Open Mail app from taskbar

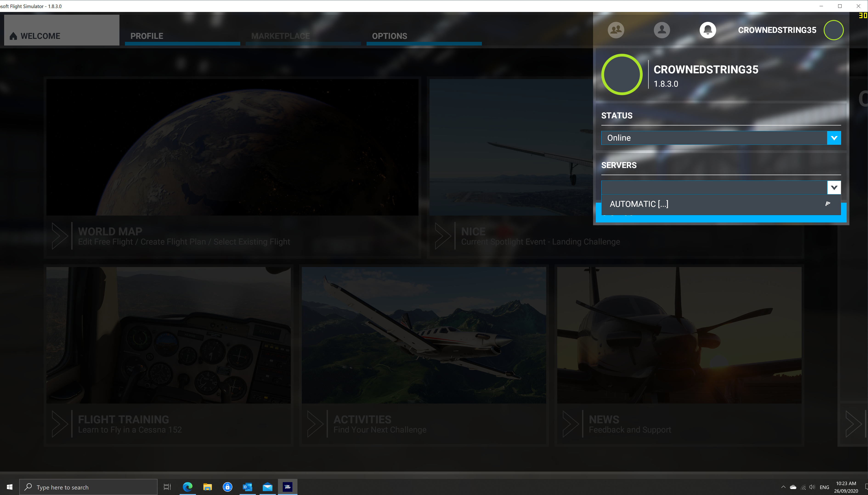[268, 487]
